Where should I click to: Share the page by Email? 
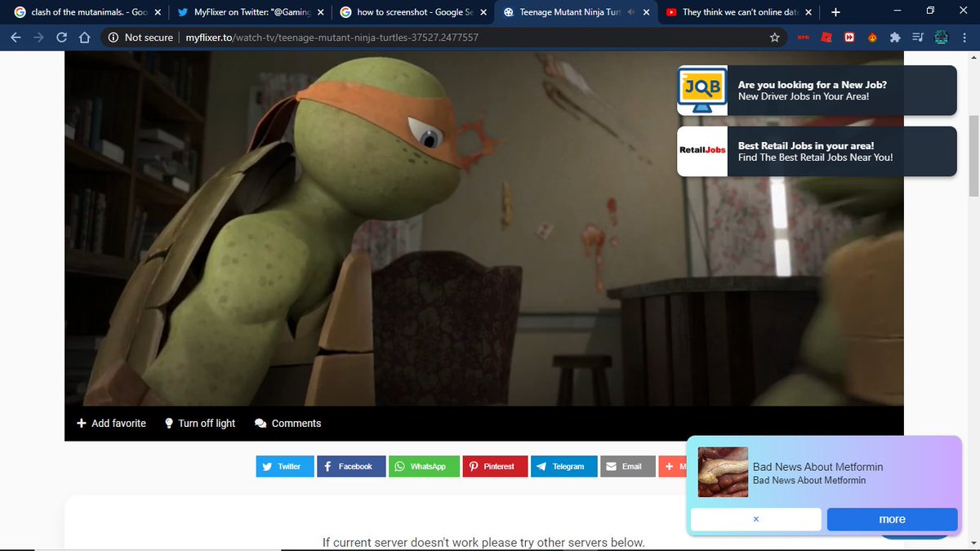[628, 466]
